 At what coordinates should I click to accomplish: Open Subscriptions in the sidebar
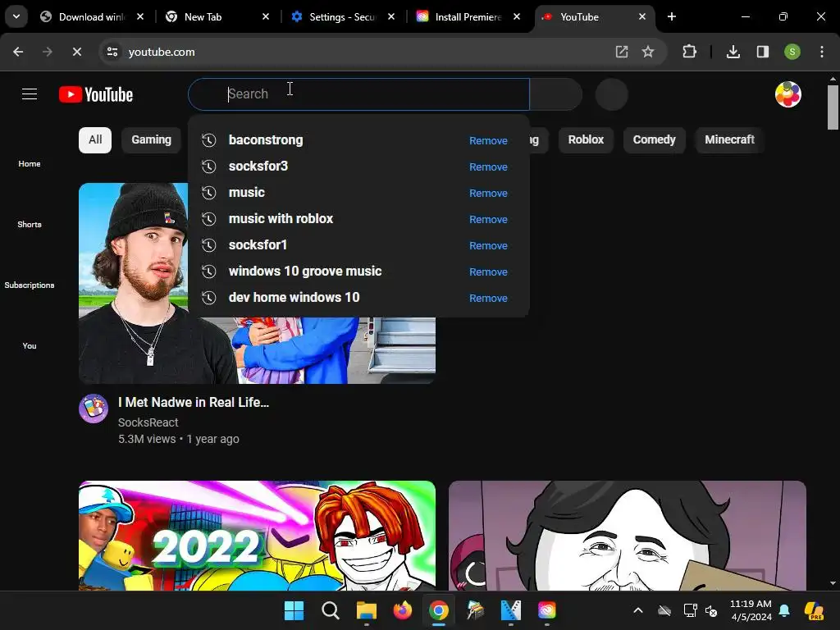tap(30, 285)
